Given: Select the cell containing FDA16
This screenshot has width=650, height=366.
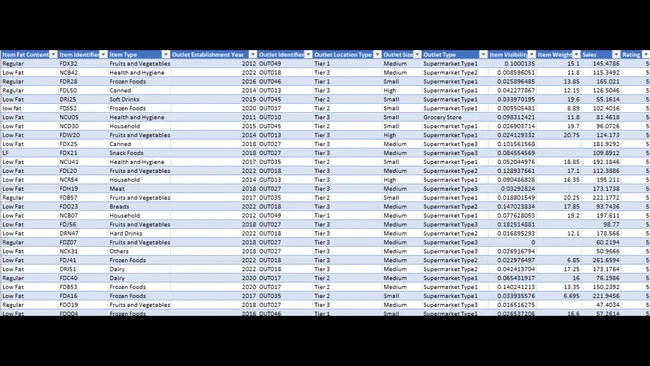Looking at the screenshot, I should [83, 296].
